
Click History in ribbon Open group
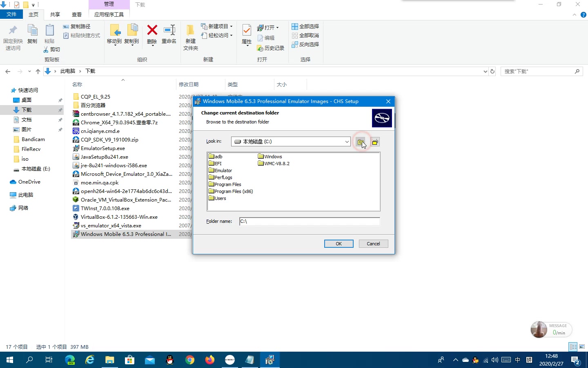(270, 48)
